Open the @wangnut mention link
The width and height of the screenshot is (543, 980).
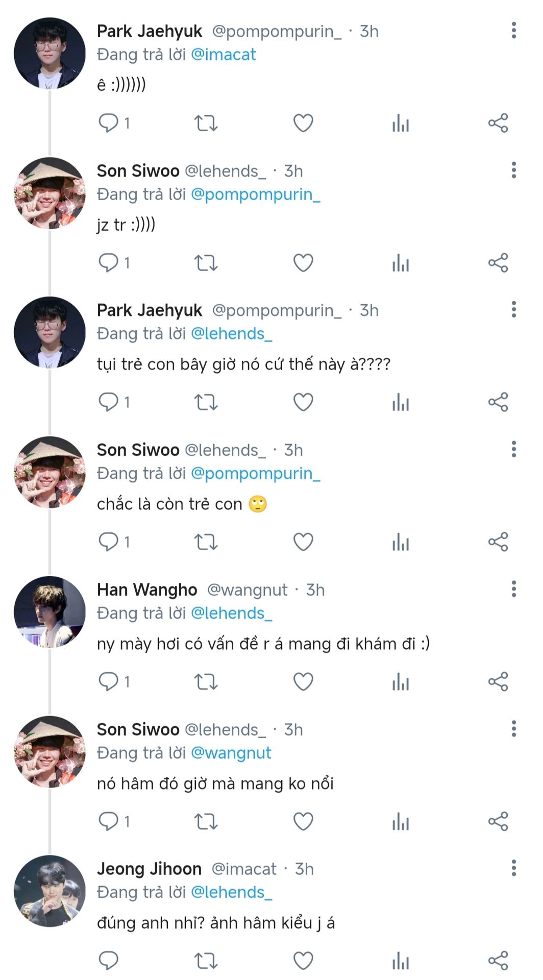(231, 753)
